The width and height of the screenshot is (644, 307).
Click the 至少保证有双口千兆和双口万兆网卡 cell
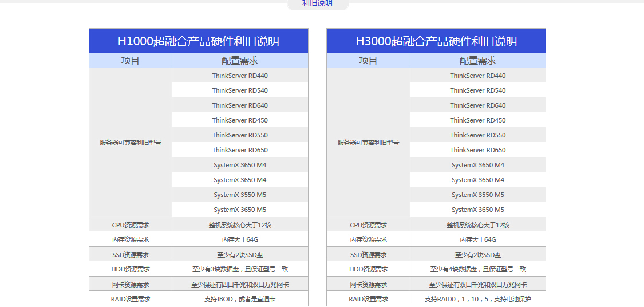(477, 285)
